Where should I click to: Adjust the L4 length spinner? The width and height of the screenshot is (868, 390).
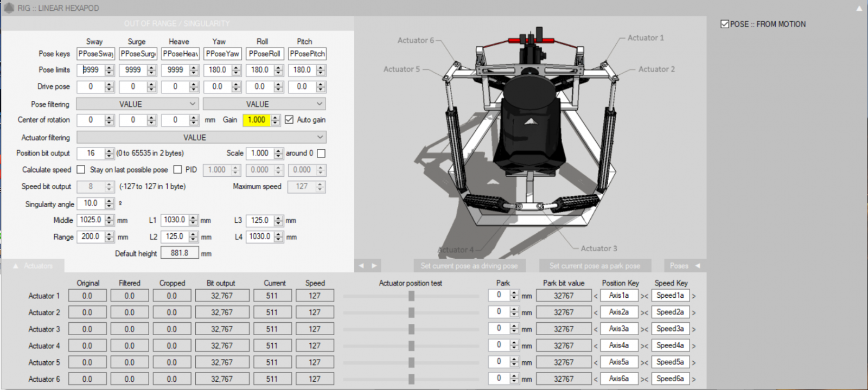pos(278,236)
